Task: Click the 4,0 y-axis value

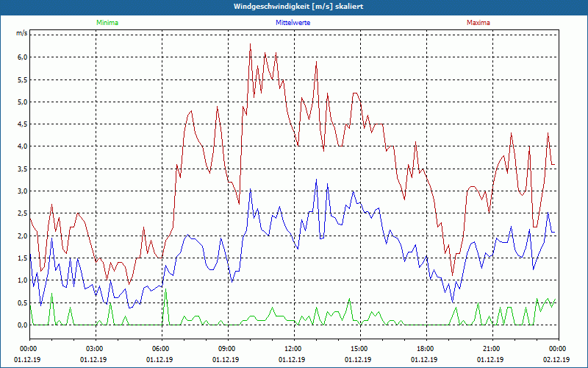Action: pyautogui.click(x=23, y=146)
